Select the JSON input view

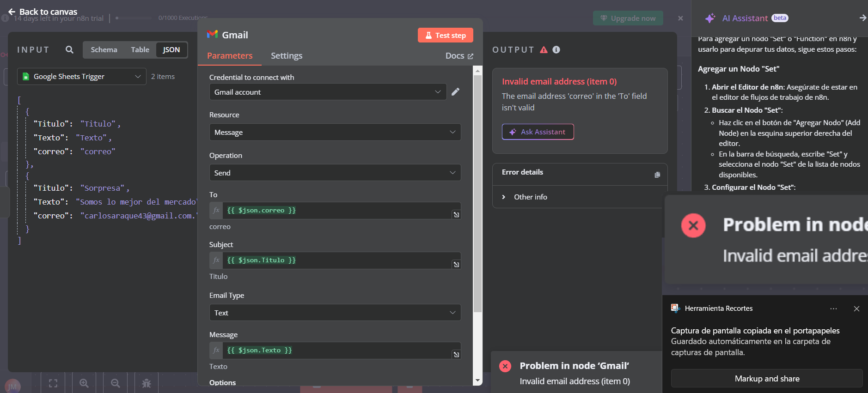[x=171, y=49]
